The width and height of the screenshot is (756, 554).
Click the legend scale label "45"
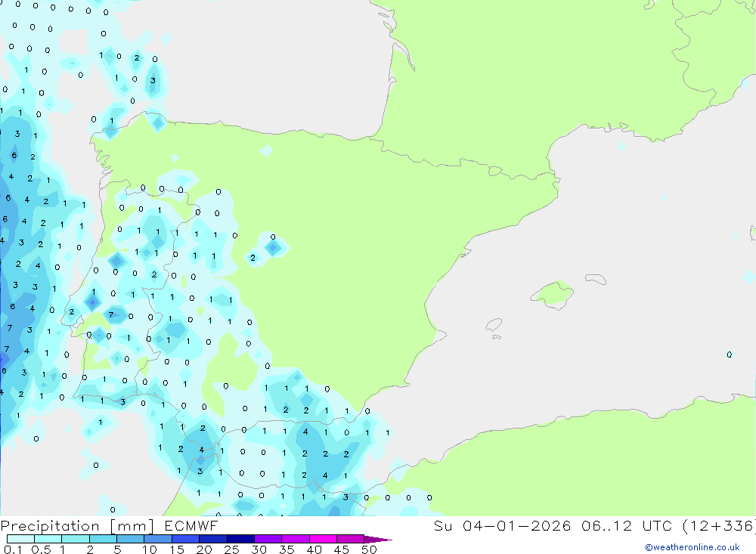[x=342, y=549]
